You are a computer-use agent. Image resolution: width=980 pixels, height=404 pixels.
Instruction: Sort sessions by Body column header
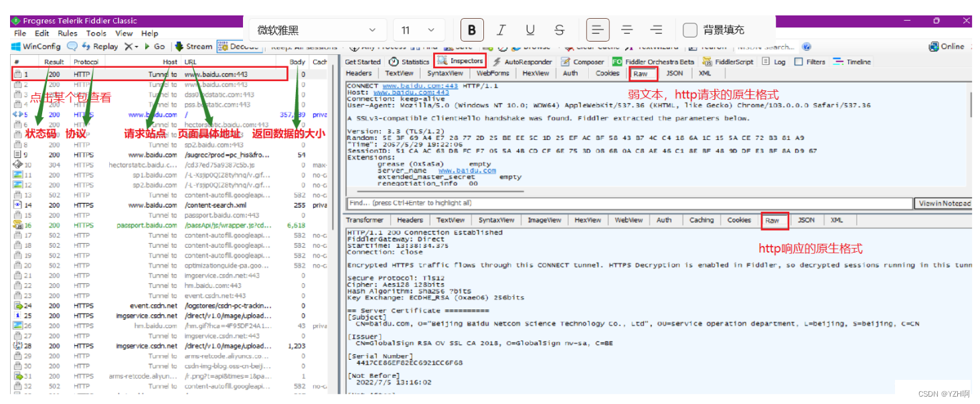297,62
